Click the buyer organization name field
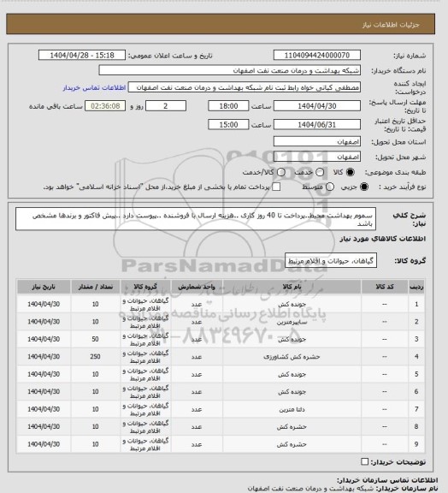Viewport: 448px width, 493px height. (230, 70)
